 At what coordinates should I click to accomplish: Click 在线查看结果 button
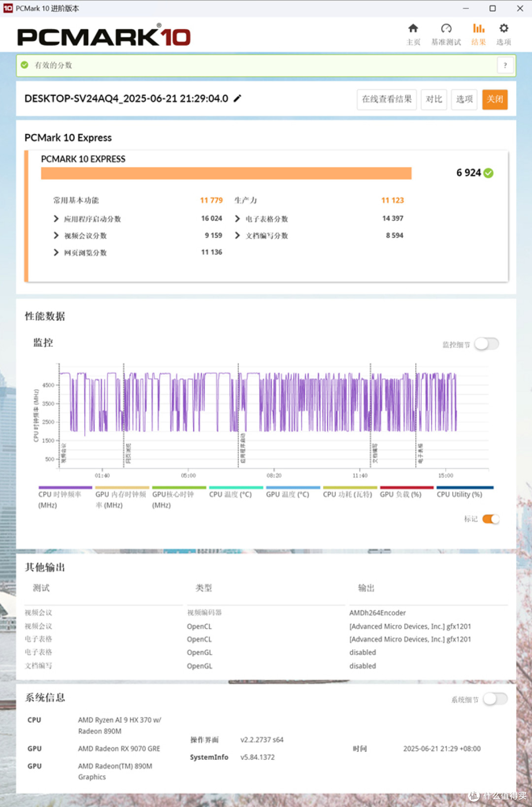click(x=387, y=100)
